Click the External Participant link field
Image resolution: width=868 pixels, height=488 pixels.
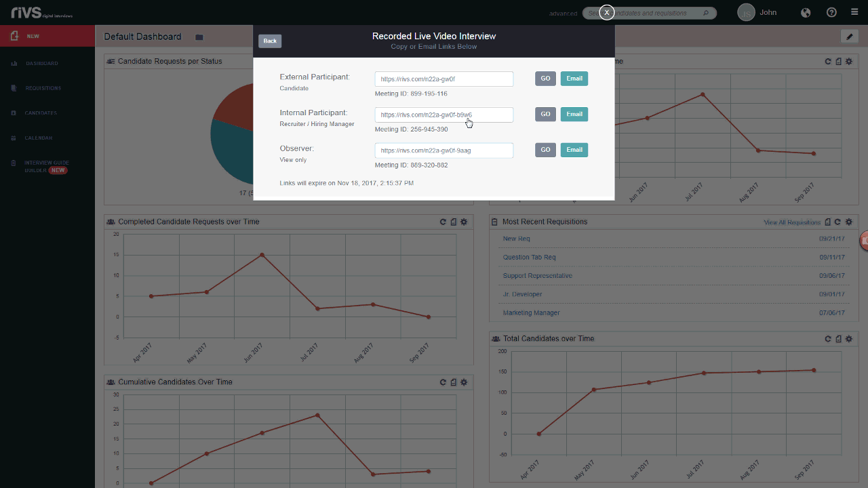444,79
